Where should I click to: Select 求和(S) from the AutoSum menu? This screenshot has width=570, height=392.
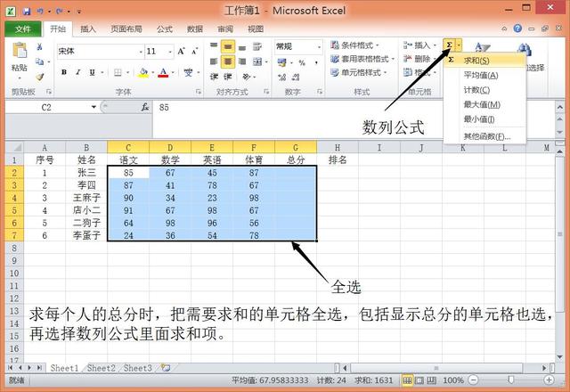click(476, 61)
